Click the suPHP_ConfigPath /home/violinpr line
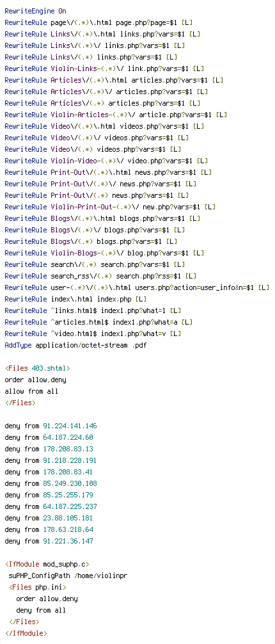This screenshot has height=644, width=275. point(68,576)
